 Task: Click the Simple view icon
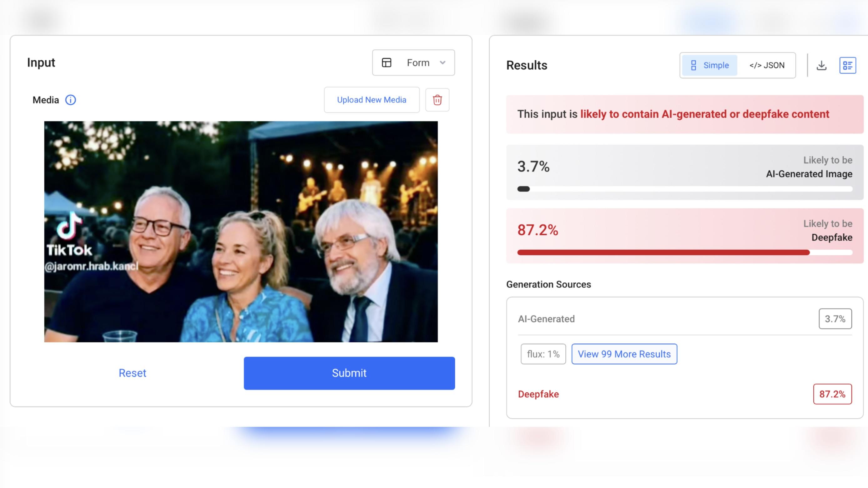pos(694,65)
